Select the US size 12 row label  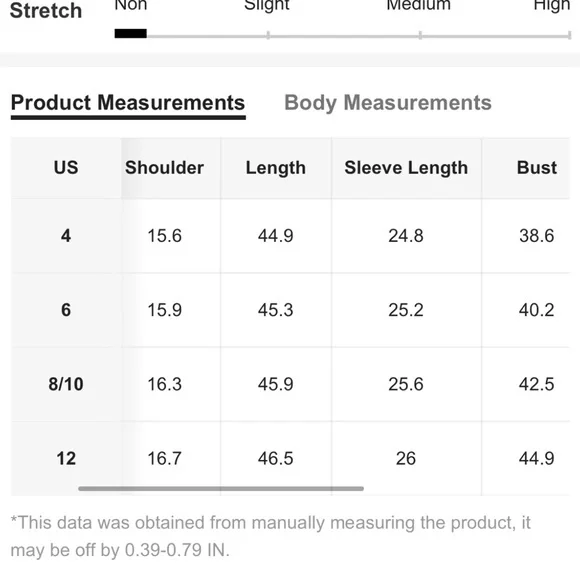coord(66,458)
